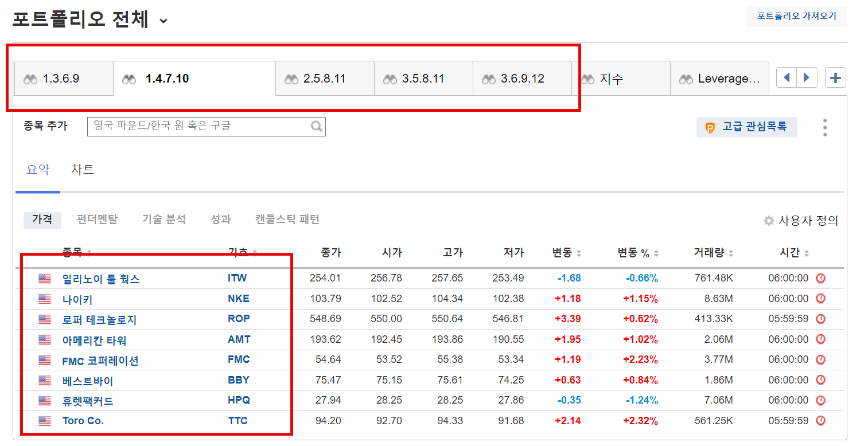
Task: Click the clock icon in the TTC row
Action: (x=821, y=421)
